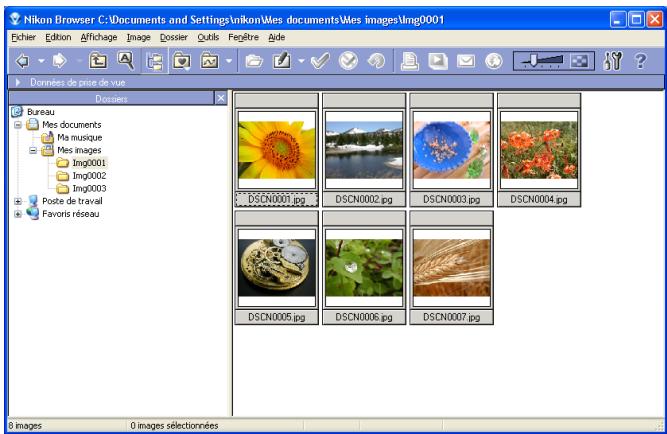
Task: Open the search magnifier tool
Action: coord(125,60)
